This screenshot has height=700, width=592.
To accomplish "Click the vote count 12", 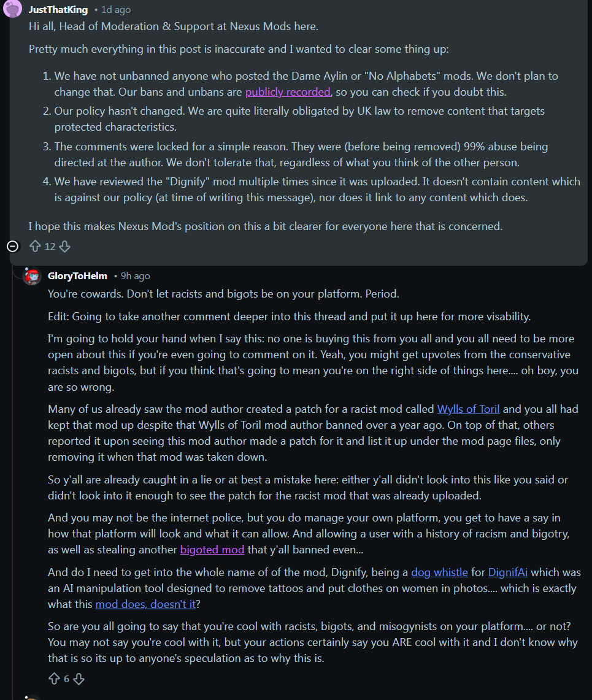I will pyautogui.click(x=50, y=247).
